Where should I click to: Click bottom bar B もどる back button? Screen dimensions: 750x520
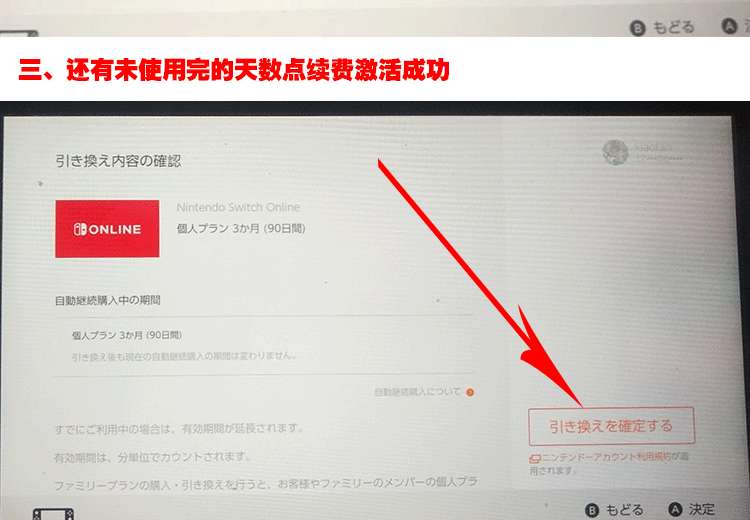click(x=615, y=510)
